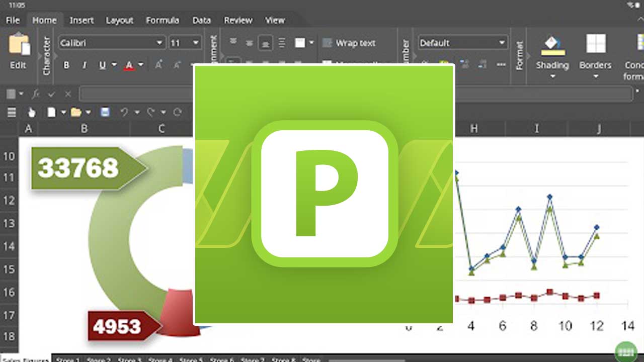The image size is (644, 362).
Task: Open the hamburger menu icon
Action: 12,112
